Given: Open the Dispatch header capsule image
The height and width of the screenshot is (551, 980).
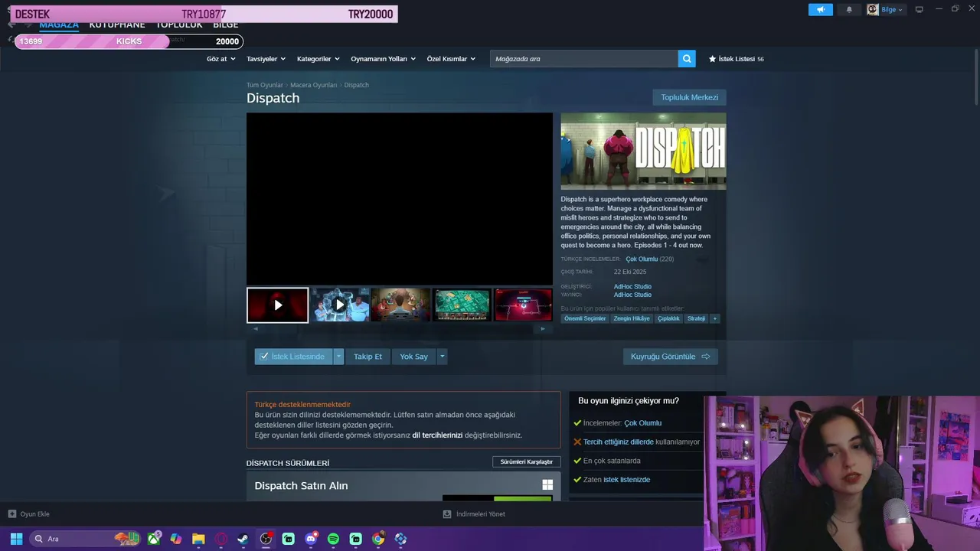Looking at the screenshot, I should coord(643,152).
